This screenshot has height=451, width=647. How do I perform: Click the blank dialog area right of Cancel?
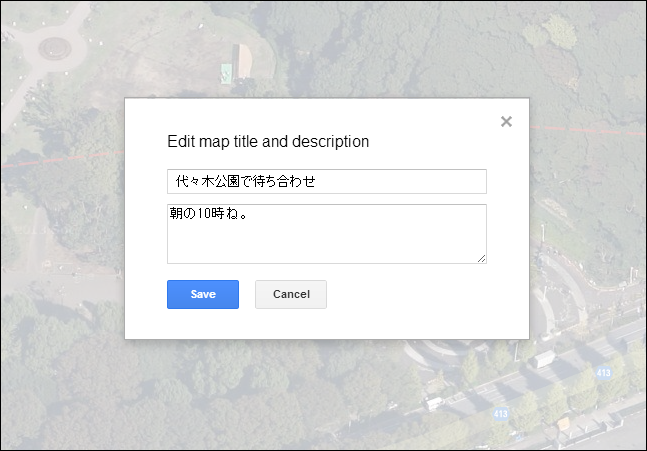point(420,295)
